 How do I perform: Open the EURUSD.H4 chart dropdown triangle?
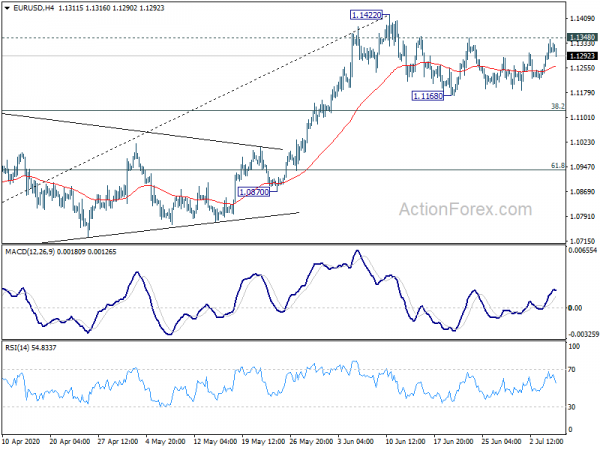7,8
